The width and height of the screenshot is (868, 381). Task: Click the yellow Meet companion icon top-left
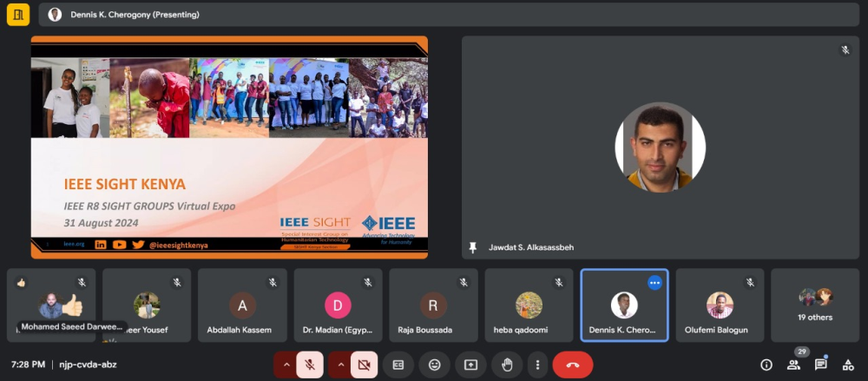pyautogui.click(x=17, y=15)
